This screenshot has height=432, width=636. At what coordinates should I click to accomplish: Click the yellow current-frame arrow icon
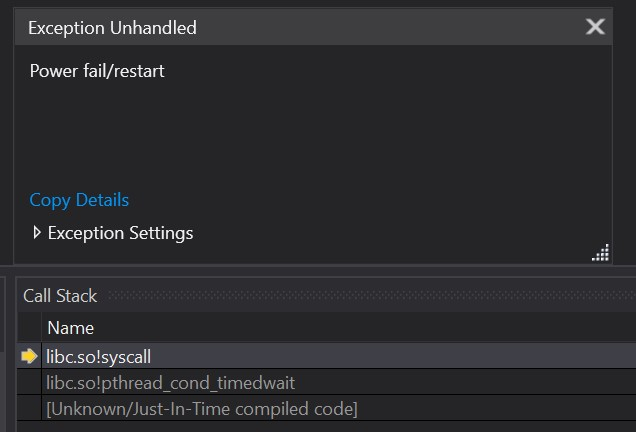(x=29, y=356)
